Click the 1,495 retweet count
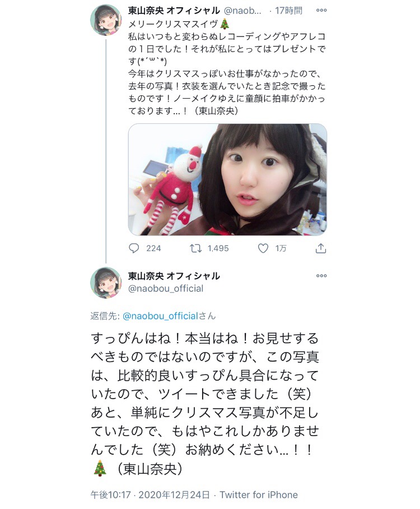 pyautogui.click(x=218, y=248)
